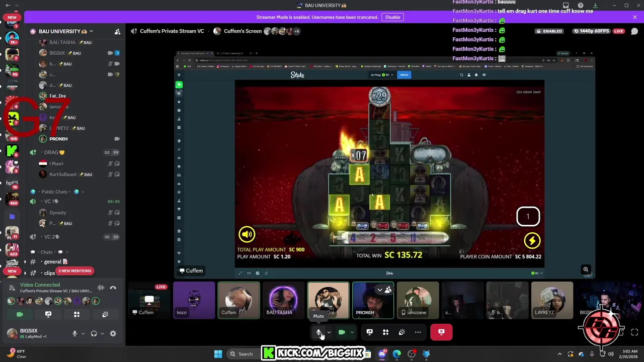Click red stop watching stream button
The image size is (644, 362).
[441, 332]
